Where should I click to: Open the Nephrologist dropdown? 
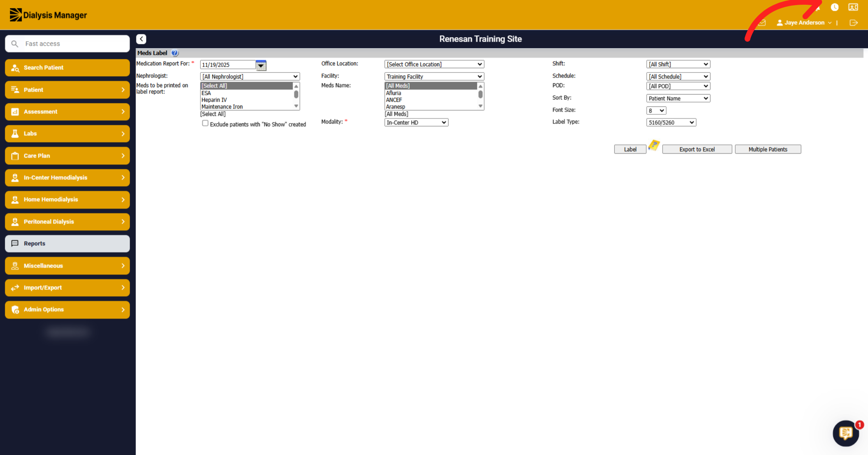pos(250,76)
